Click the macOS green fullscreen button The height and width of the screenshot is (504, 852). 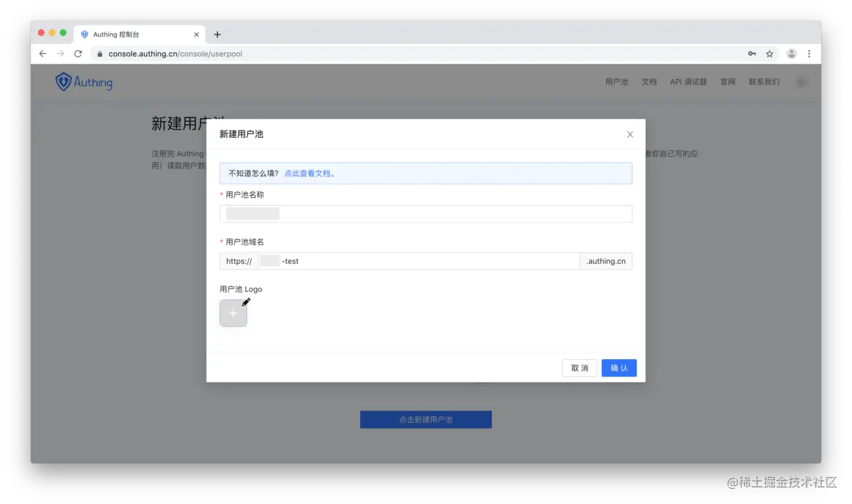(63, 33)
